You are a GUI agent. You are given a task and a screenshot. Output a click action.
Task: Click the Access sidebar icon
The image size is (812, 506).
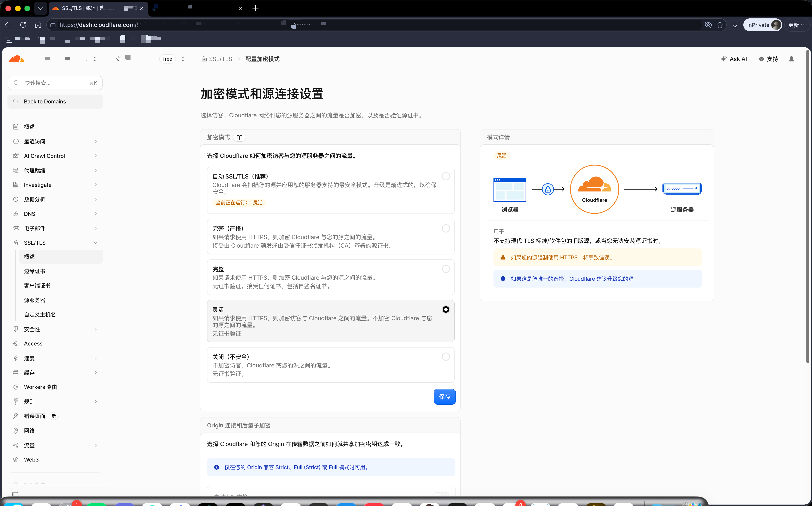16,344
